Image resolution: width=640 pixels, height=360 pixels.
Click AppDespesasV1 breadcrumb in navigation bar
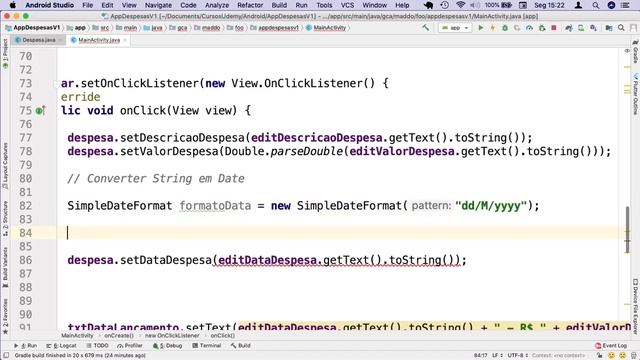click(x=33, y=28)
